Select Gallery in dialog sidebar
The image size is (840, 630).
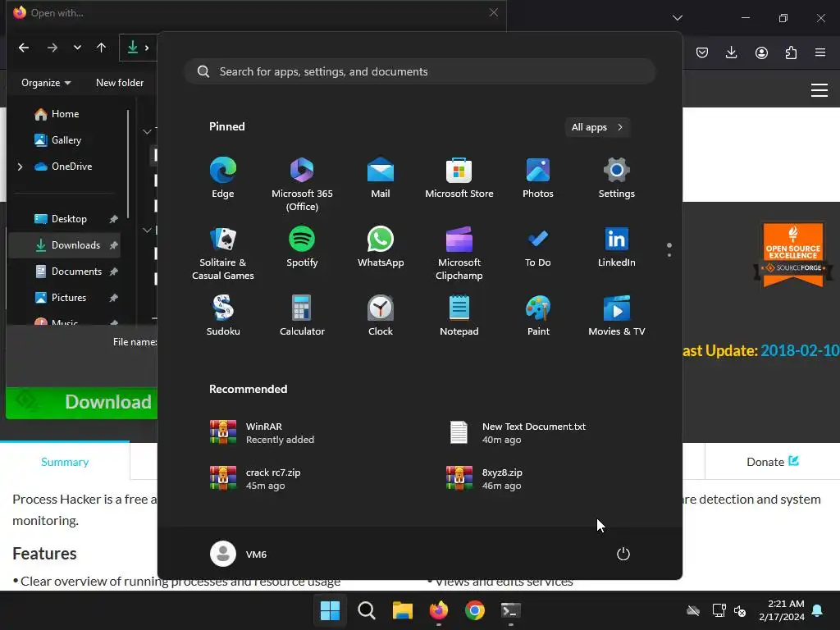[66, 139]
